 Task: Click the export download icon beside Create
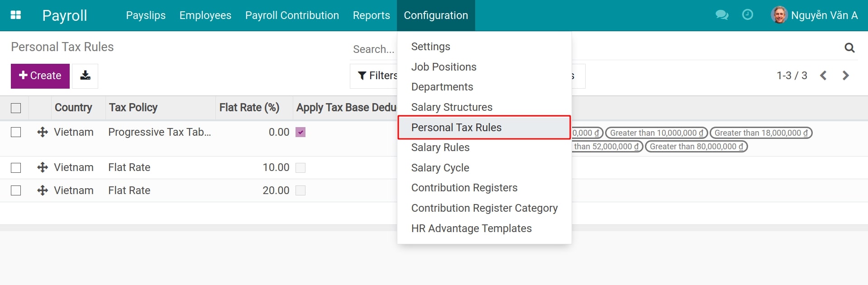click(x=85, y=76)
